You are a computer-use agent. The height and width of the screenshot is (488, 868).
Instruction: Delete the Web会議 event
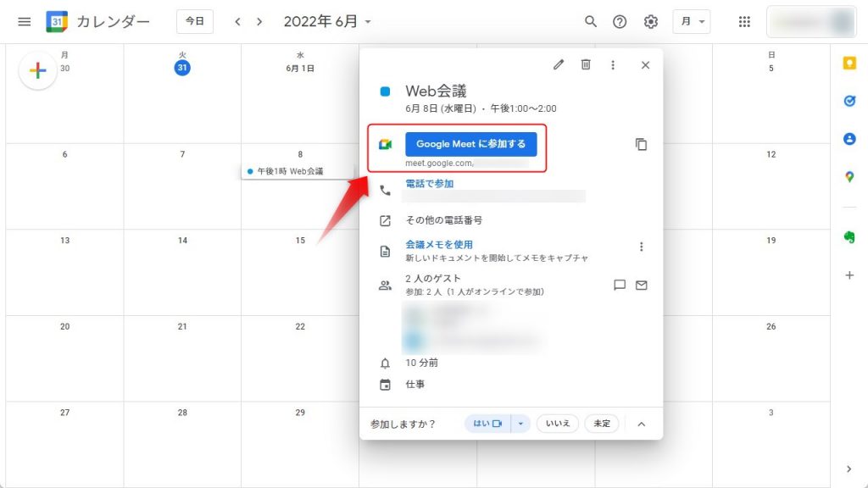[x=586, y=64]
